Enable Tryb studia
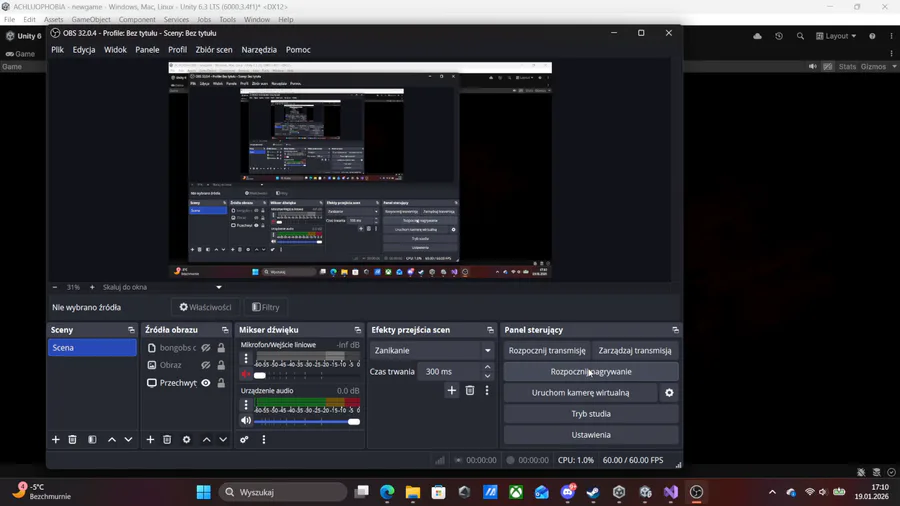The image size is (900, 506). [591, 414]
